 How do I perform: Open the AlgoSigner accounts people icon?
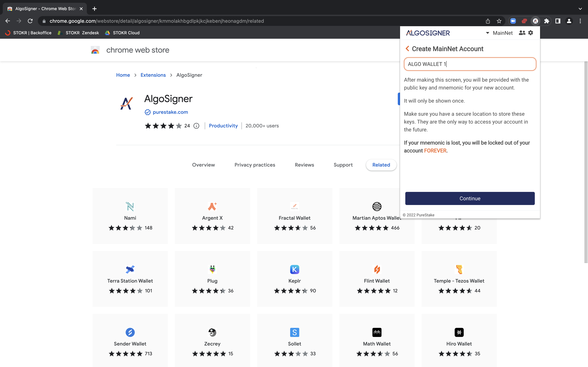522,33
